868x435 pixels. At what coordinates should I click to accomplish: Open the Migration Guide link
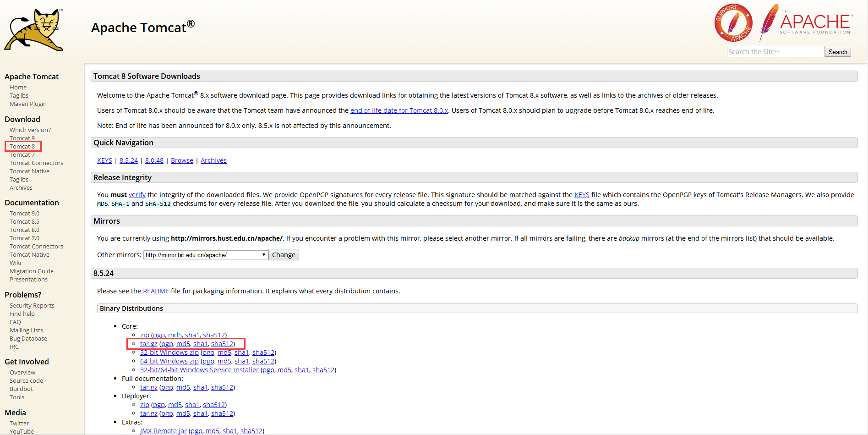(x=32, y=271)
